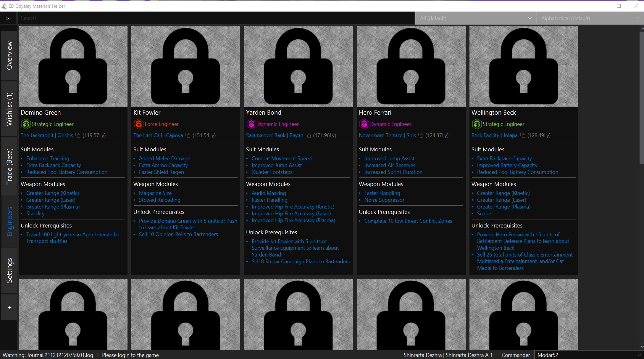This screenshot has height=359, width=644.
Task: Expand the sidebar with the chevron button
Action: click(x=7, y=18)
